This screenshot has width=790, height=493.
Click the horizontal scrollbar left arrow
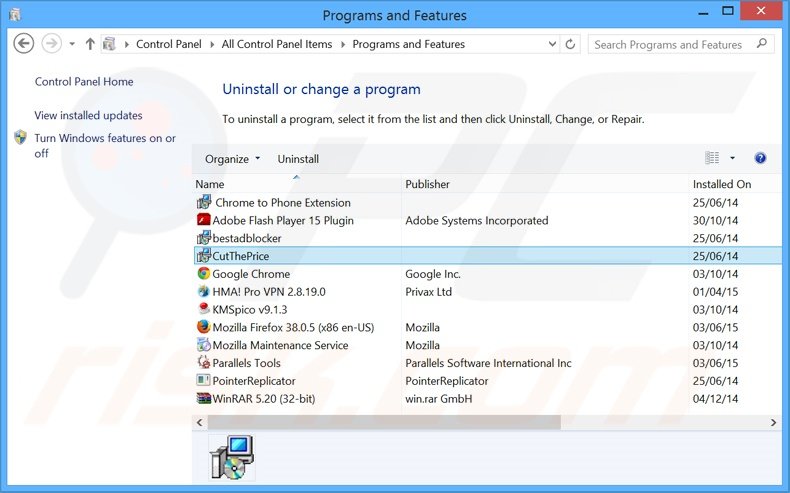point(200,422)
